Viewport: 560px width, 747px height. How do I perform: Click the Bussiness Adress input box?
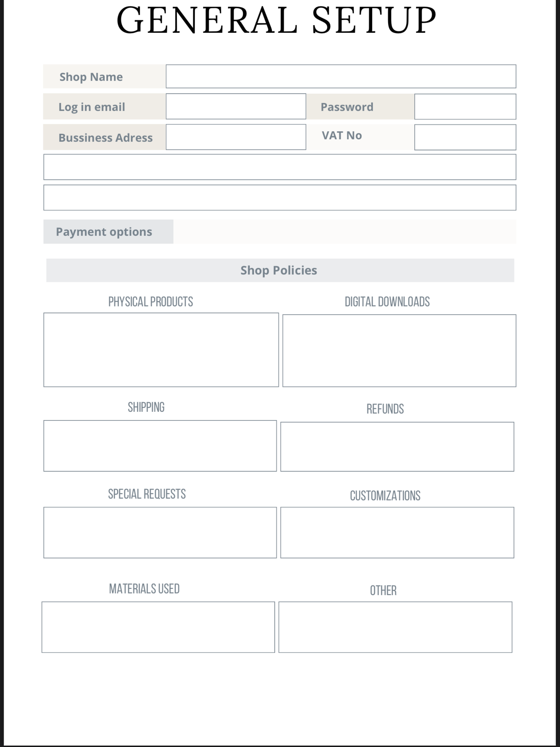tap(236, 137)
